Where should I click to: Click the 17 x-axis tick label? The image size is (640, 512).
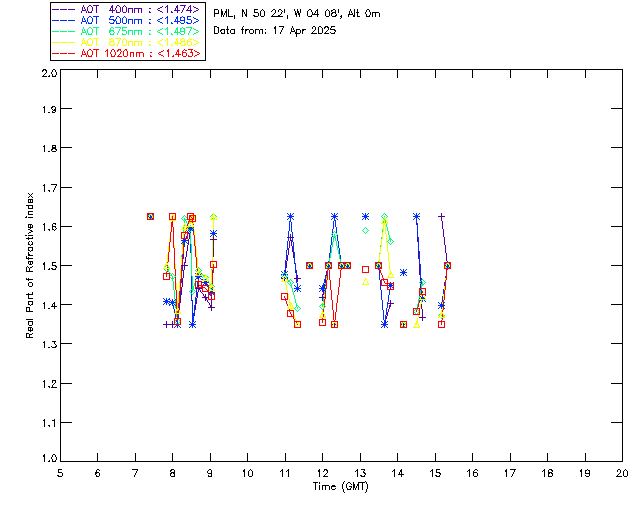tap(510, 473)
